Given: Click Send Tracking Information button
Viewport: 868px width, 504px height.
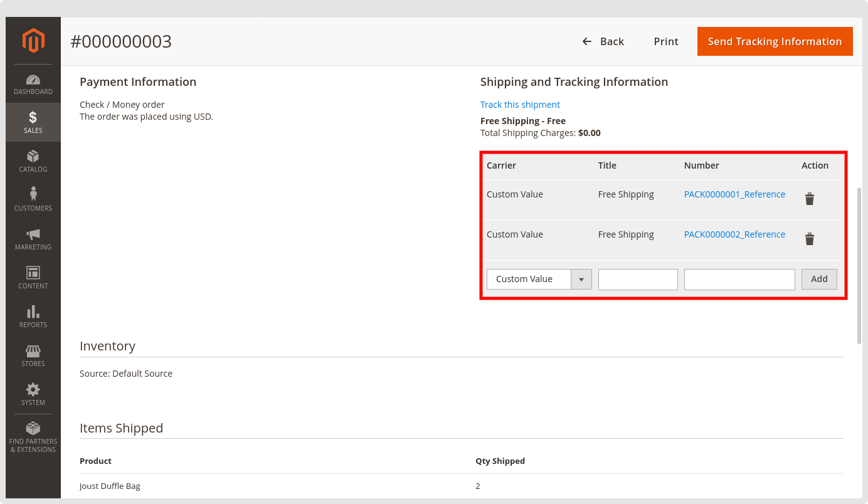Looking at the screenshot, I should click(x=775, y=41).
